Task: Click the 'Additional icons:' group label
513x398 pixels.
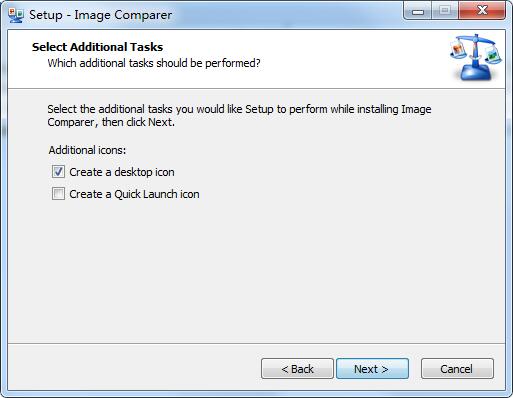Action: click(x=87, y=150)
